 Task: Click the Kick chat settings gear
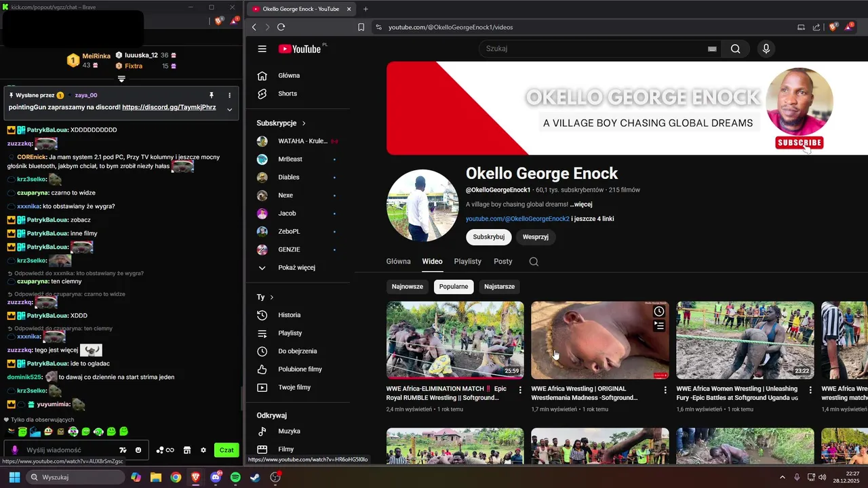click(x=203, y=450)
